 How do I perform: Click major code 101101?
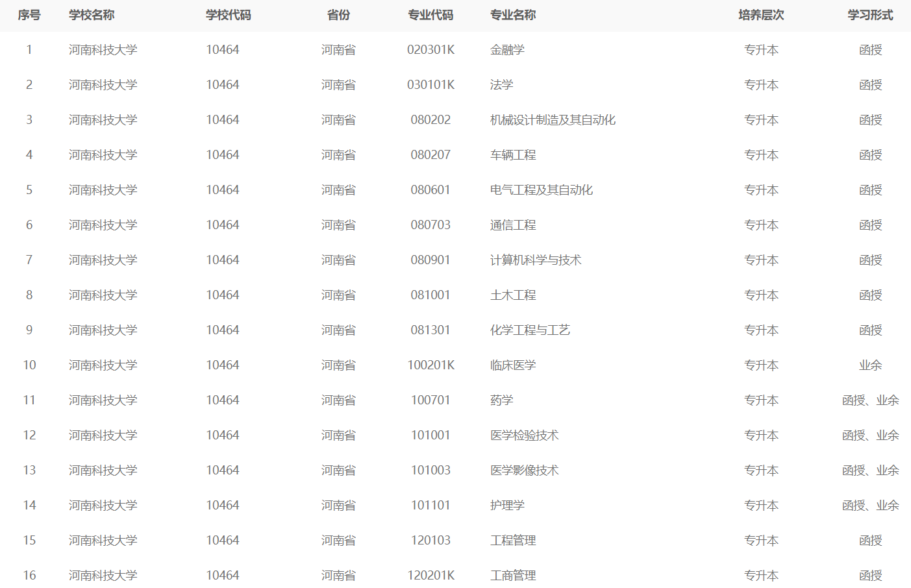point(431,506)
